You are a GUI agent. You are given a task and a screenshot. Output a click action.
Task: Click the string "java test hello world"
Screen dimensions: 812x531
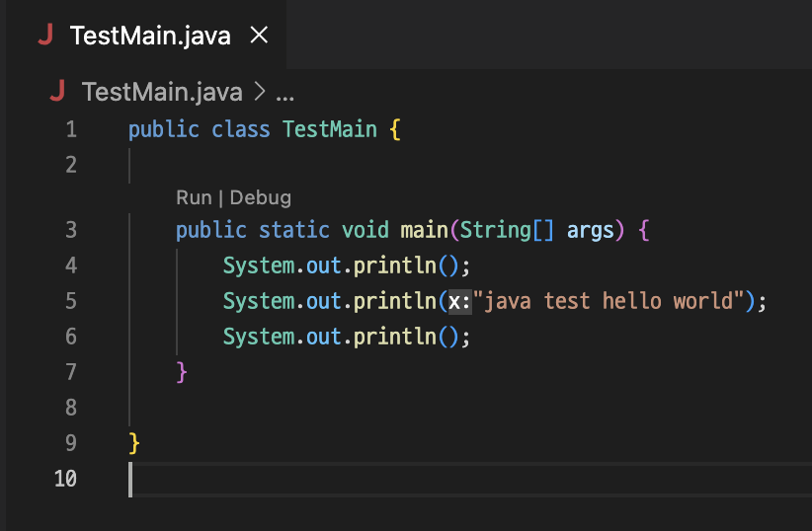tap(609, 301)
